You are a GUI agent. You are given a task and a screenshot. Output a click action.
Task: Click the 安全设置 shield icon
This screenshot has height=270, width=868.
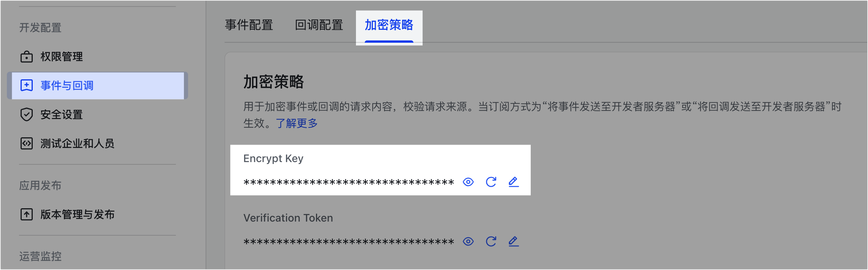pyautogui.click(x=27, y=114)
